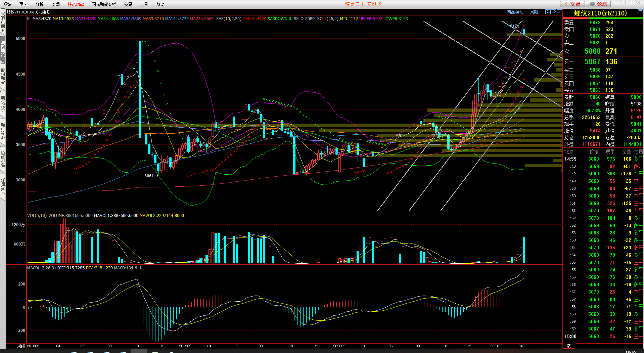Switch to the 期权报价 side tab
Viewport: 644px width, 353px height.
click(x=3, y=104)
